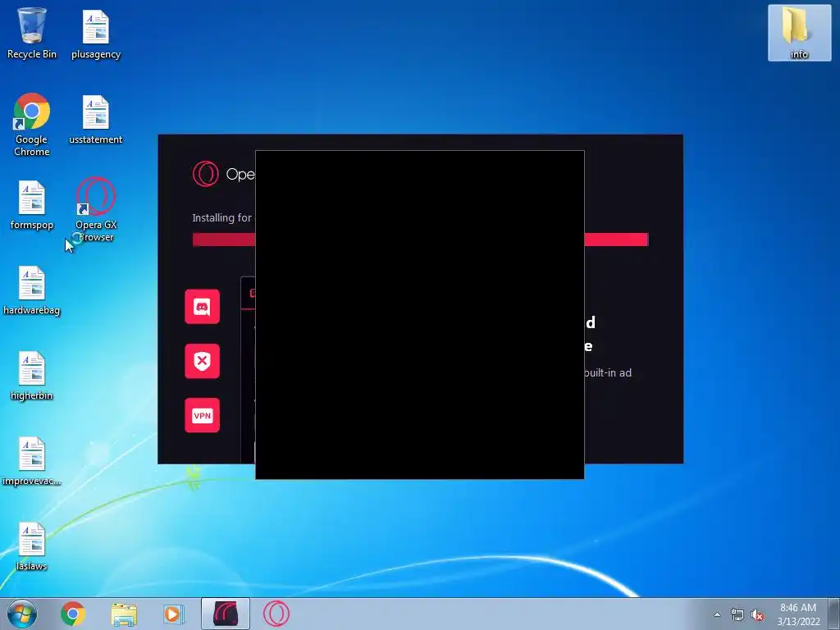Open the clock showing 8:46 AM
Image resolution: width=840 pixels, height=630 pixels.
[798, 614]
